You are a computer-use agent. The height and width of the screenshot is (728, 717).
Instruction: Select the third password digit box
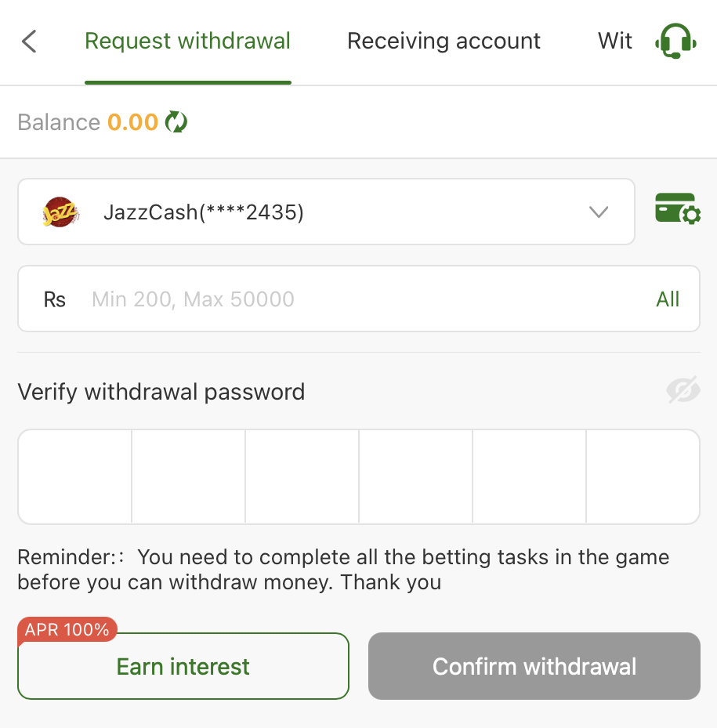click(302, 476)
